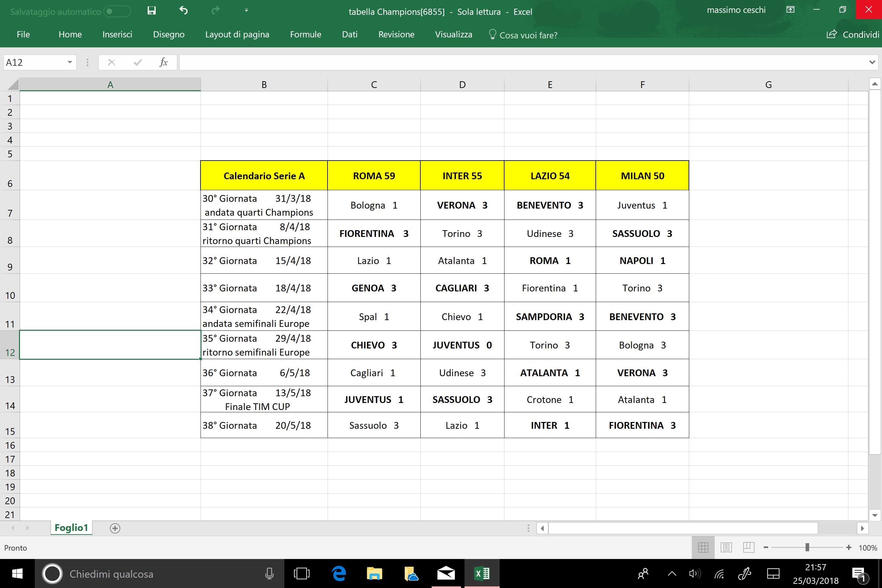Click the zoom out minus button
This screenshot has width=882, height=588.
click(x=766, y=547)
